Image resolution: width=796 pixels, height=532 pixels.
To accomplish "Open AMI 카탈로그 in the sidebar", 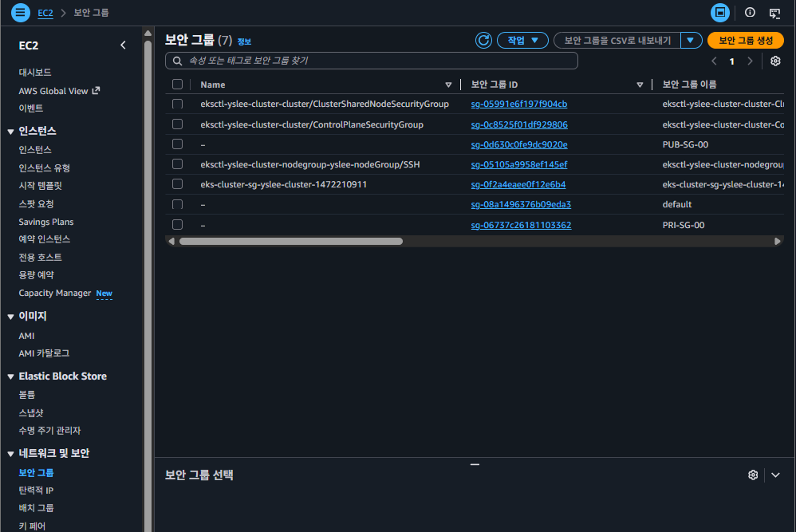I will point(44,353).
